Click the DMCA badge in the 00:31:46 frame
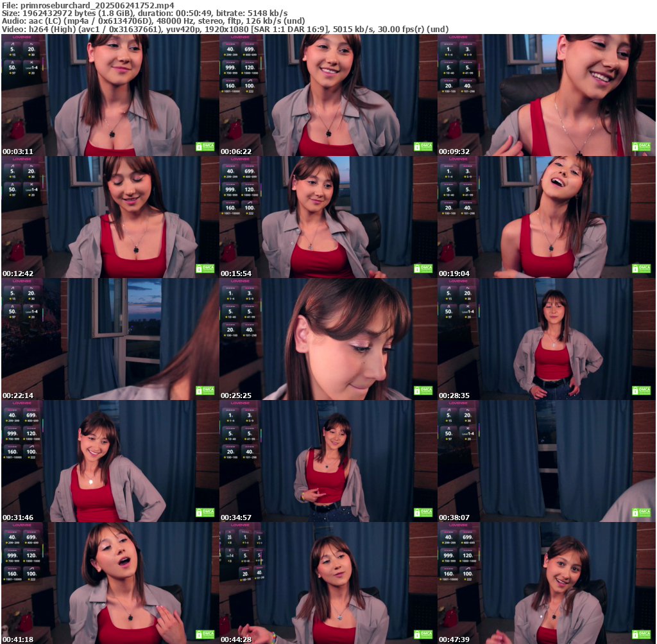 pyautogui.click(x=205, y=512)
